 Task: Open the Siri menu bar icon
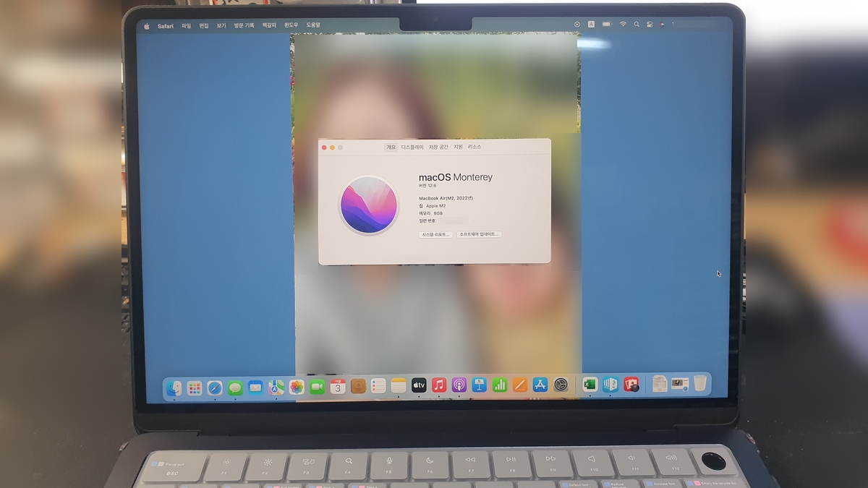pyautogui.click(x=662, y=24)
